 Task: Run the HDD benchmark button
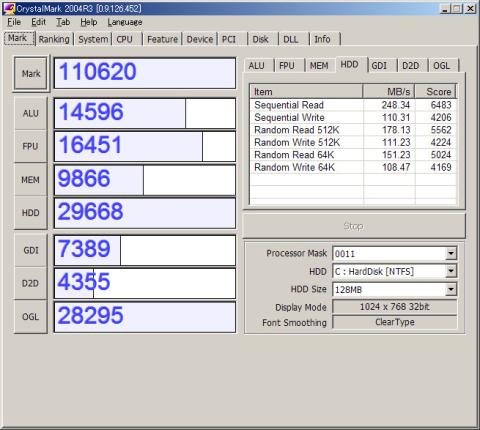pyautogui.click(x=30, y=213)
